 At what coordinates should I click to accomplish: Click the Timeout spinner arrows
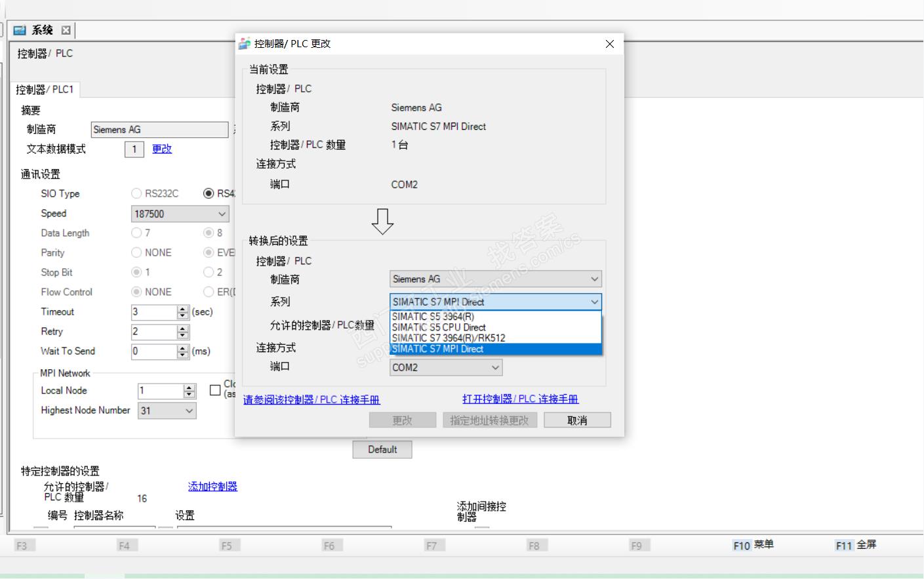coord(183,312)
